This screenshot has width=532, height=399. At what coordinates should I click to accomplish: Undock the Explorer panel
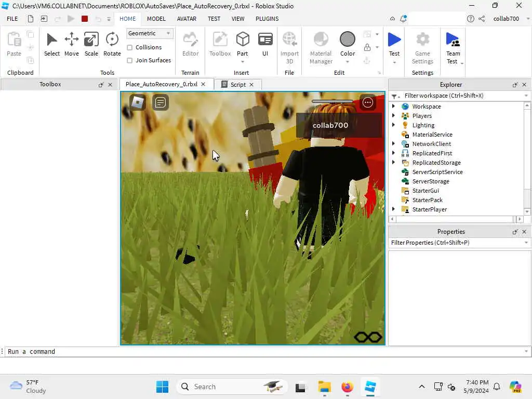[x=515, y=85]
